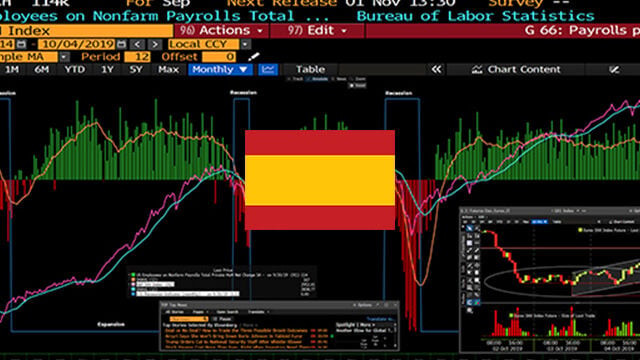Click the 'Expansion' label on chart
Viewport: 640px width, 360px height.
click(x=111, y=324)
